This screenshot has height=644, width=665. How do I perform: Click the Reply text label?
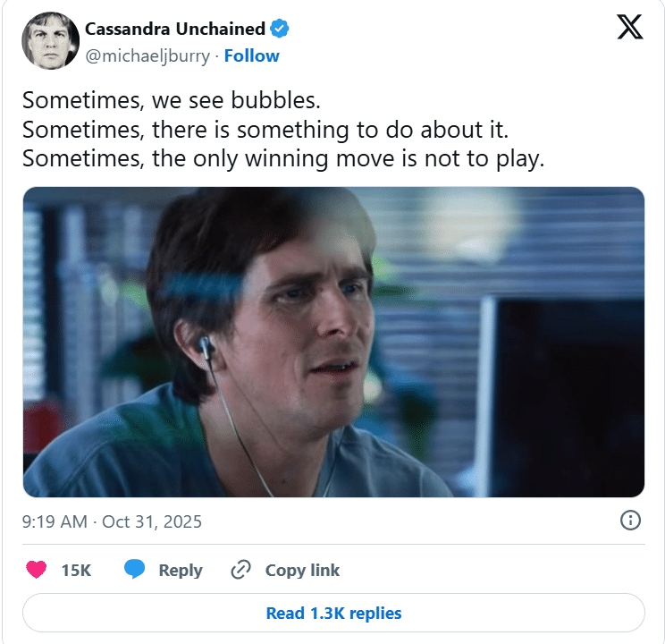pyautogui.click(x=180, y=570)
